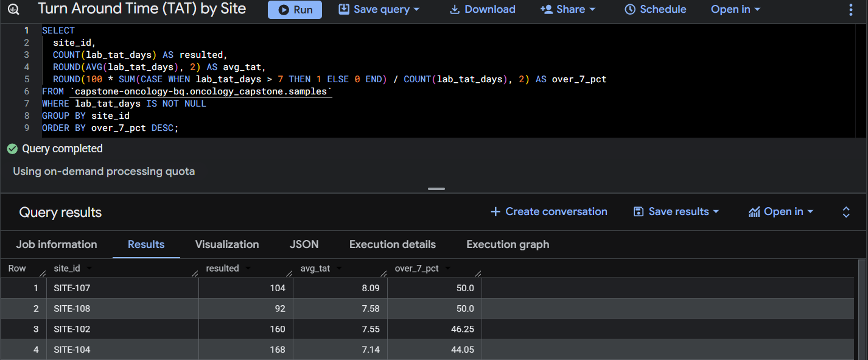Click the results table vertical scrollbar
The image size is (868, 360).
[861, 309]
